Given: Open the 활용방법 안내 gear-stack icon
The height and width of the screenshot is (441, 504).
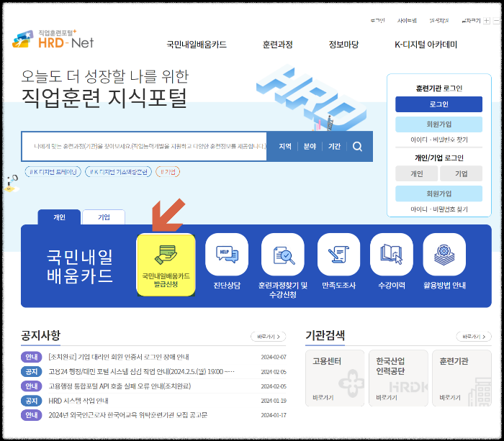Looking at the screenshot, I should pyautogui.click(x=444, y=255).
